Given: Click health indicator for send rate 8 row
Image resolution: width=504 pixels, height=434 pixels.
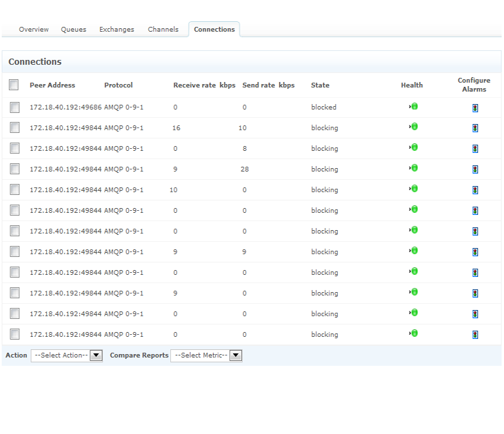Looking at the screenshot, I should [x=414, y=147].
